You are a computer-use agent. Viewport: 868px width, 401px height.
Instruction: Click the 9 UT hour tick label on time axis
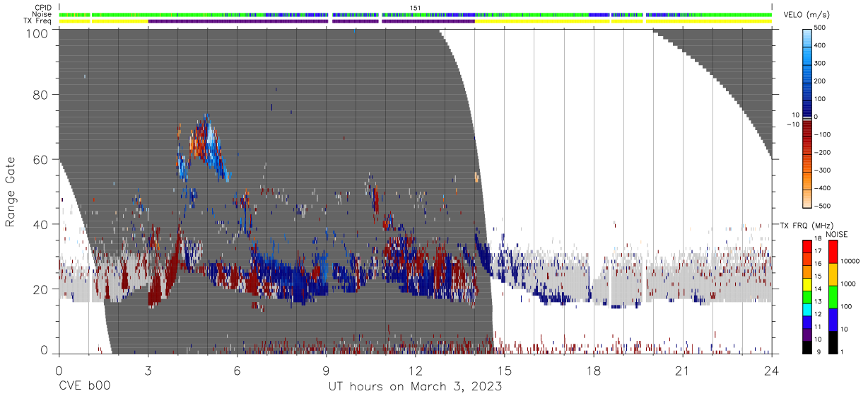pyautogui.click(x=327, y=371)
